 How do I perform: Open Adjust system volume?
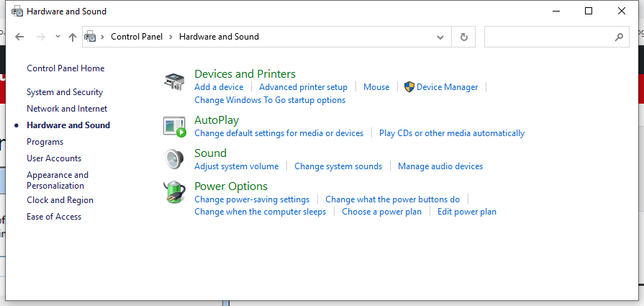pyautogui.click(x=237, y=166)
